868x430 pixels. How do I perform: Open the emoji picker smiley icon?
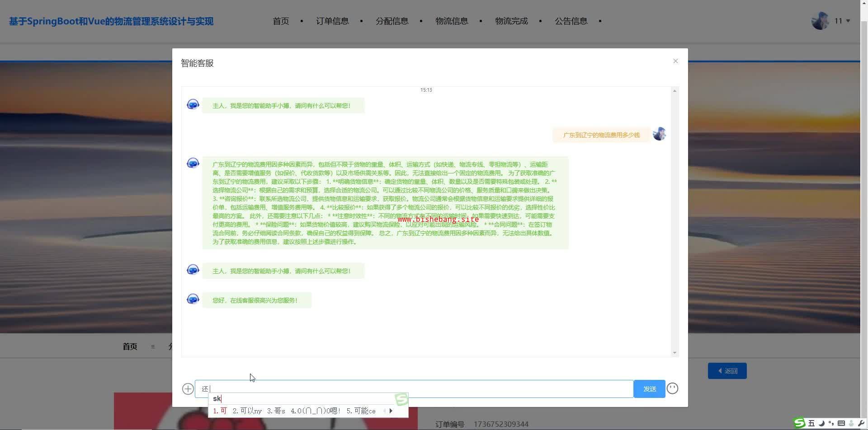[x=672, y=388]
